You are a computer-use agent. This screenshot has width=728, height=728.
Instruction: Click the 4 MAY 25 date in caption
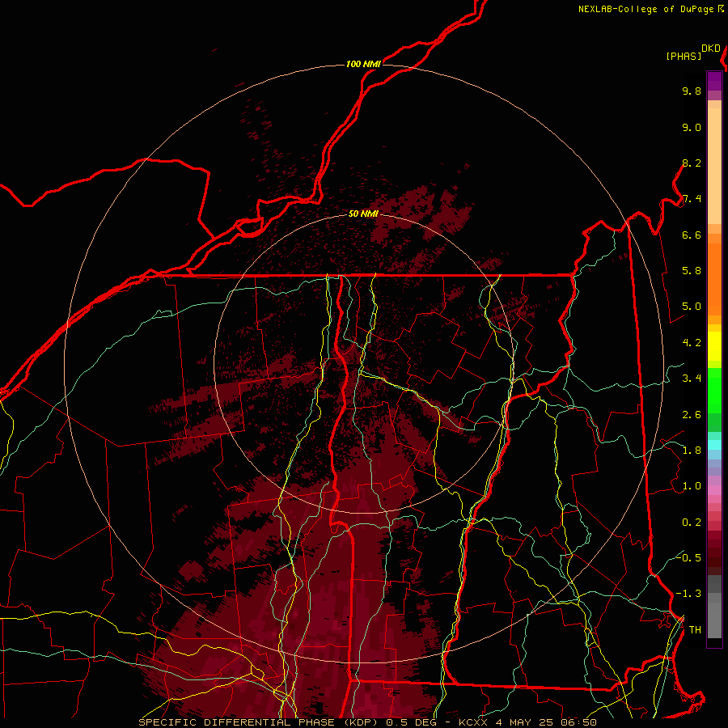tap(525, 722)
